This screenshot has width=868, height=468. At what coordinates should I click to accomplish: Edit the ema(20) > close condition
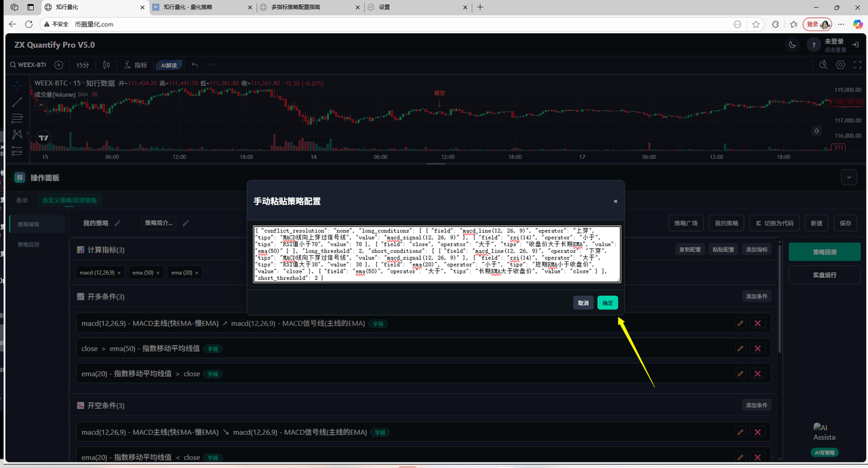[741, 374]
